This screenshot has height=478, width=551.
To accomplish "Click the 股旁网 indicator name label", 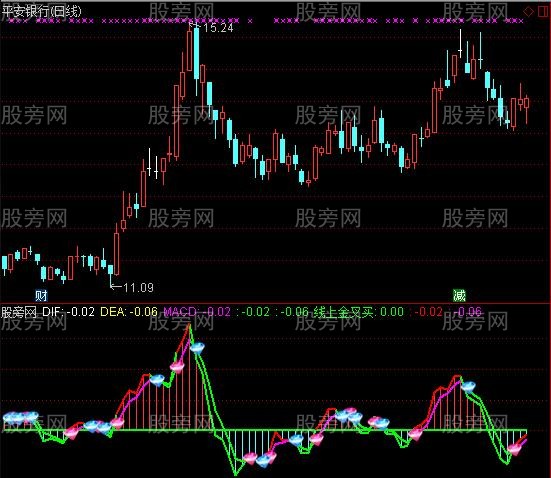I will coord(19,312).
